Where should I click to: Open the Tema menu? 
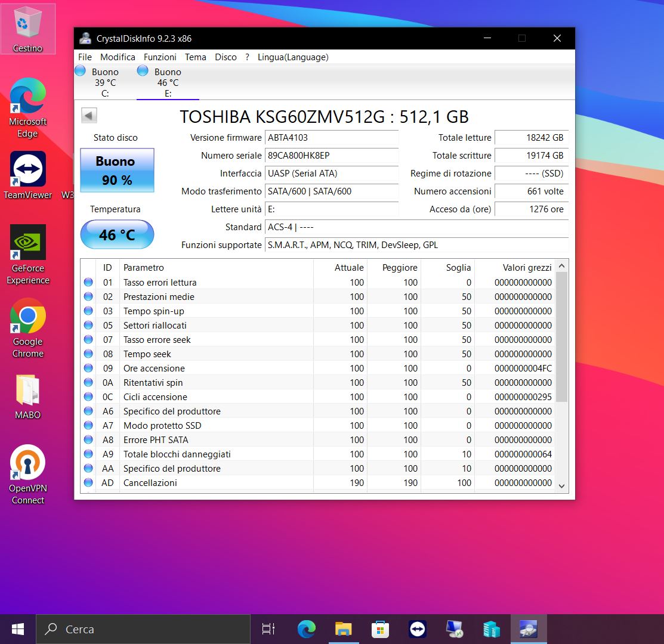click(195, 57)
